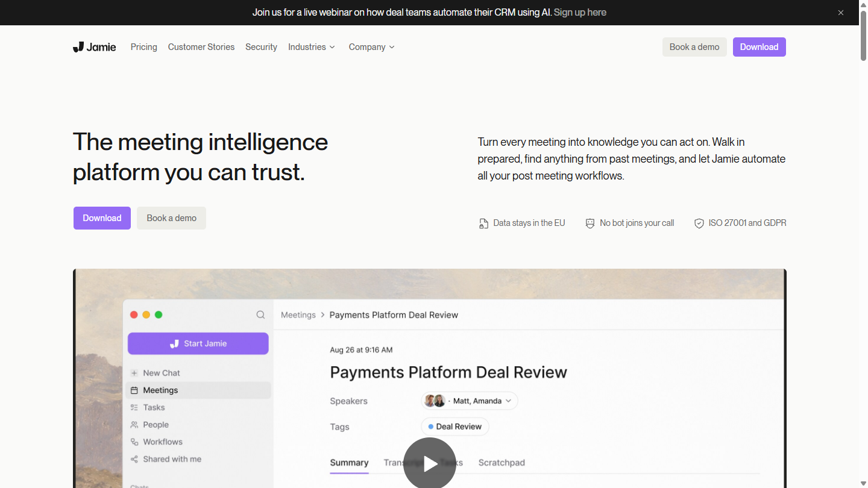Screen dimensions: 868x488
Task: Click the yellow window dot in the app preview
Action: click(x=146, y=314)
